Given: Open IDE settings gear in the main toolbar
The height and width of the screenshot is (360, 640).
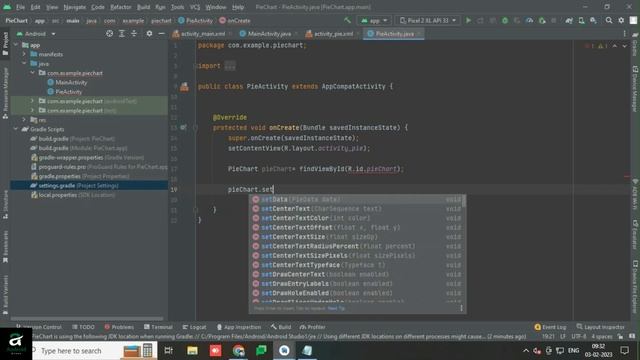Looking at the screenshot, I should point(621,20).
